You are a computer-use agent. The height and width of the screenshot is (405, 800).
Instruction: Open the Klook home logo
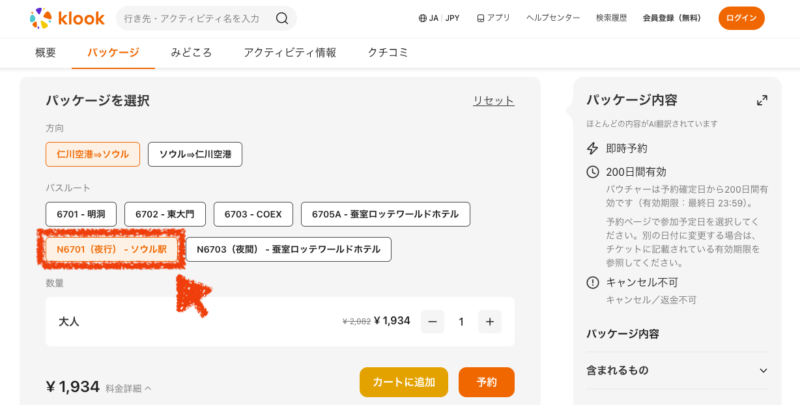[x=67, y=18]
